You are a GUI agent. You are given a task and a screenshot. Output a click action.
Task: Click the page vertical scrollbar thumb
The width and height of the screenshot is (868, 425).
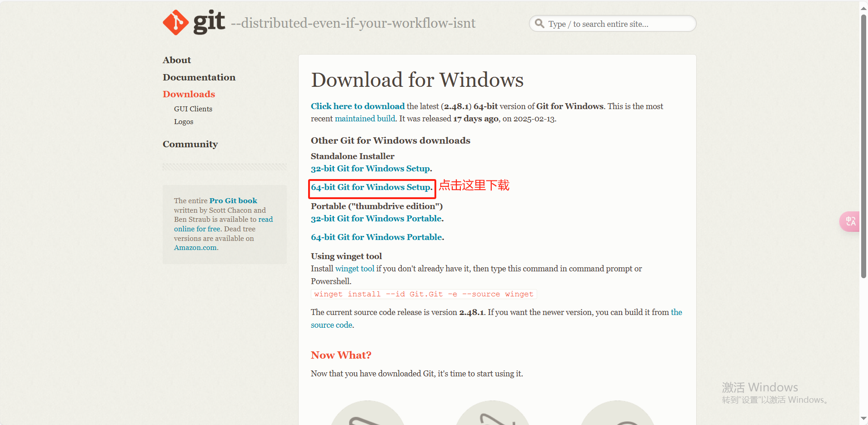click(863, 145)
